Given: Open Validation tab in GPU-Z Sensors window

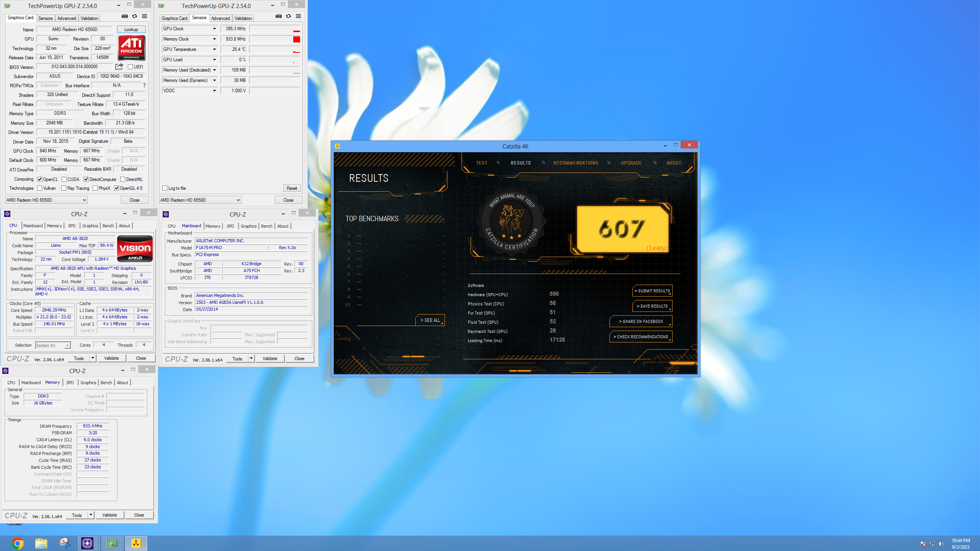Looking at the screenshot, I should click(x=243, y=18).
